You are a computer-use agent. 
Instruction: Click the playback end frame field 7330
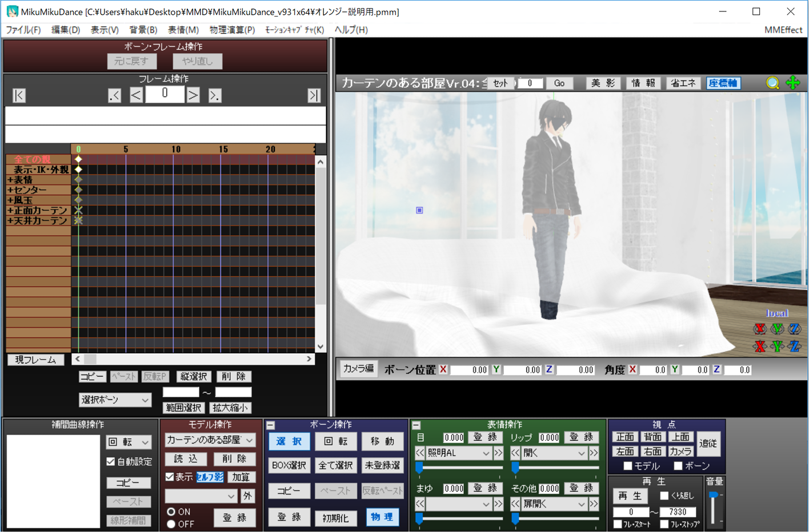678,512
